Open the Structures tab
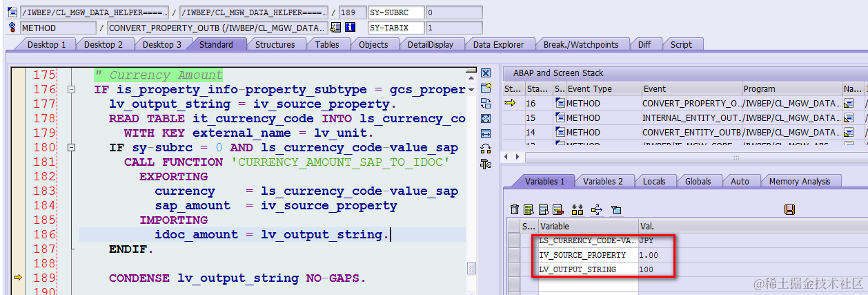Viewport: 868px width, 295px height. (275, 44)
